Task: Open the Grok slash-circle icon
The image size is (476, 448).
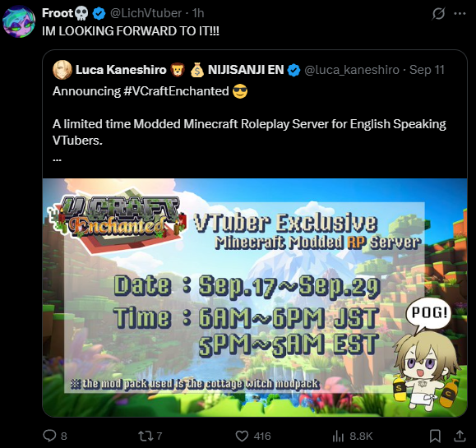Action: click(438, 13)
